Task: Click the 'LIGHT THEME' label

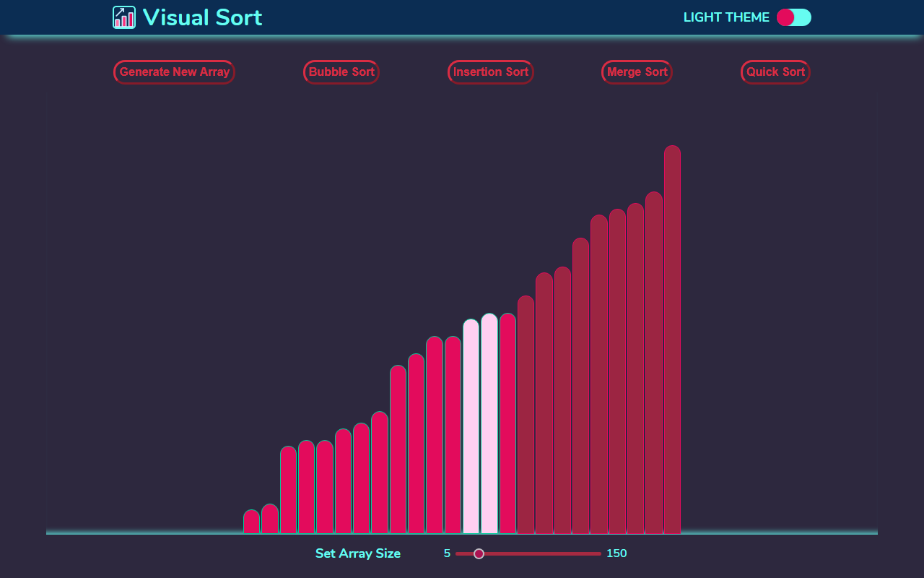Action: [x=726, y=17]
